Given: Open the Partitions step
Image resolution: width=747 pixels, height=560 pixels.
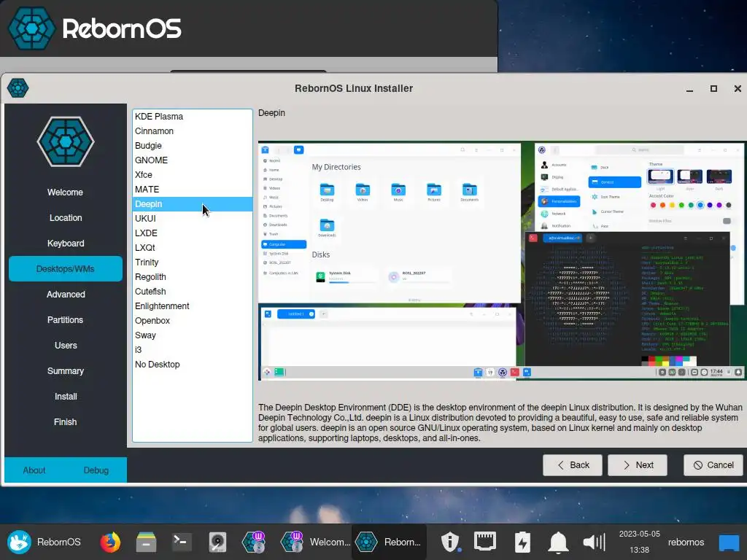Looking at the screenshot, I should pos(65,320).
